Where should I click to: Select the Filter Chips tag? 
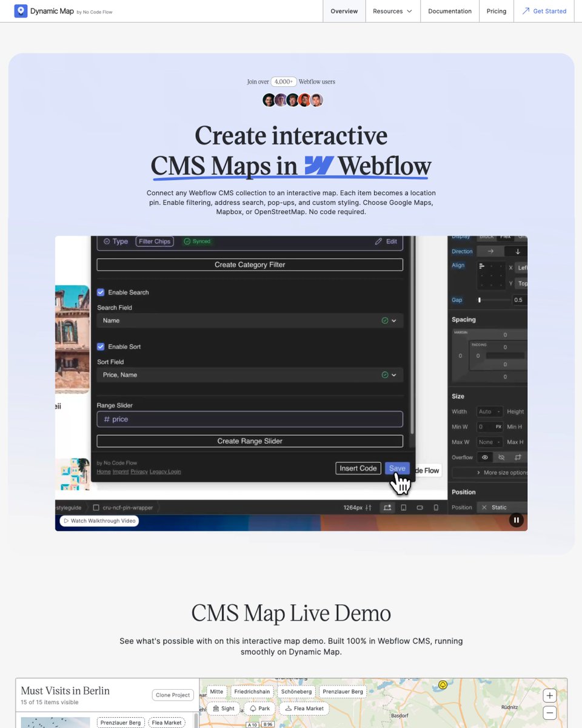click(155, 241)
